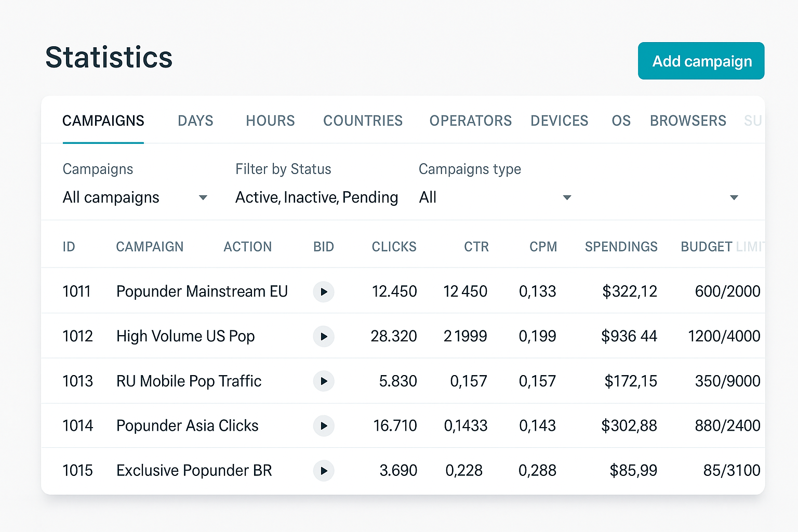Click campaign ID 1015
798x532 pixels.
click(77, 471)
